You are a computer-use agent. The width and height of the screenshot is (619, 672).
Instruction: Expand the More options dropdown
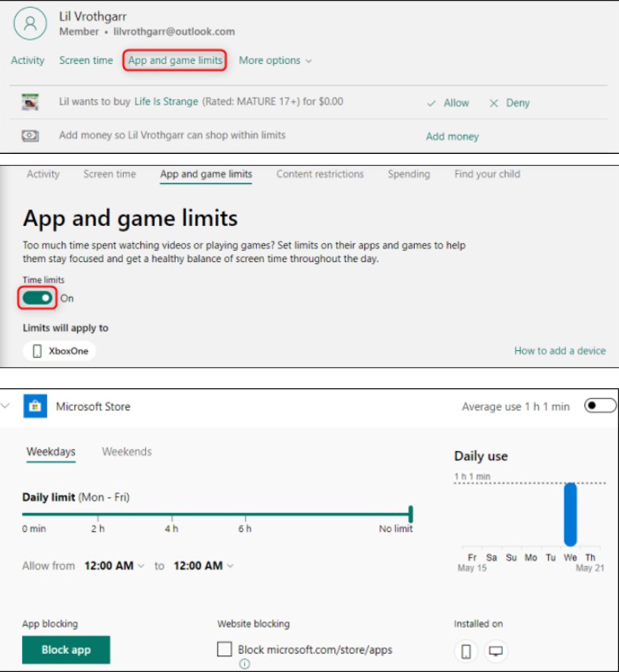coord(275,60)
